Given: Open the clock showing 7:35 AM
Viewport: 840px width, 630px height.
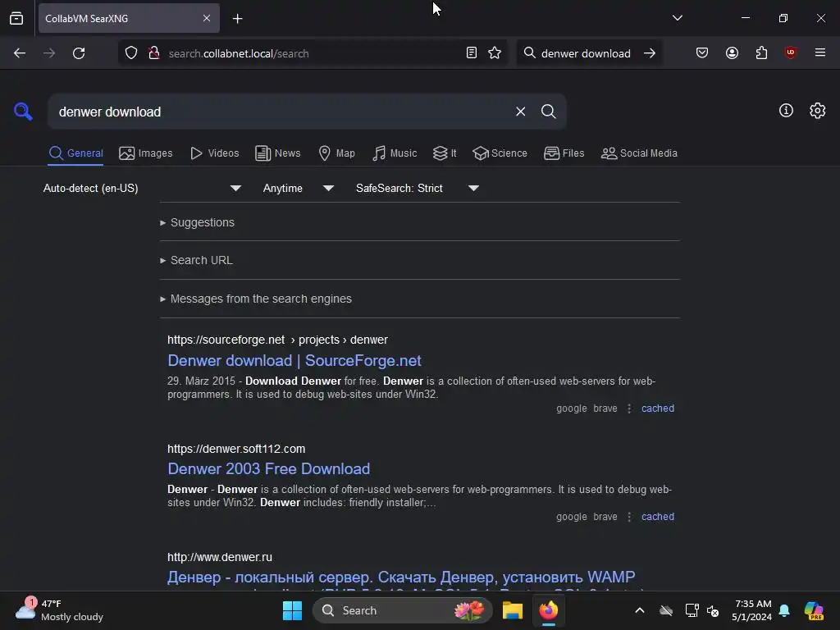Looking at the screenshot, I should pos(752,610).
